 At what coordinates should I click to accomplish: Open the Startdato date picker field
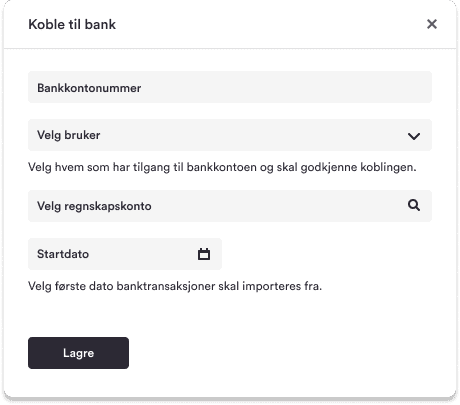(x=125, y=254)
